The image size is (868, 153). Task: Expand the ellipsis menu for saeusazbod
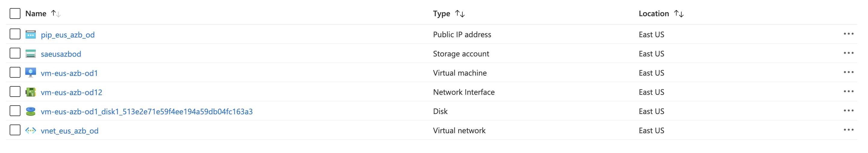point(848,53)
